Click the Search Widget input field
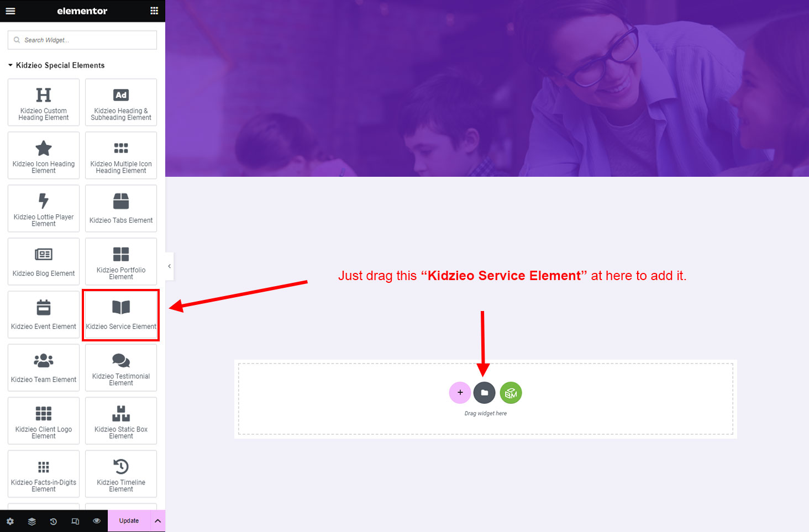Viewport: 809px width, 532px height. 82,40
